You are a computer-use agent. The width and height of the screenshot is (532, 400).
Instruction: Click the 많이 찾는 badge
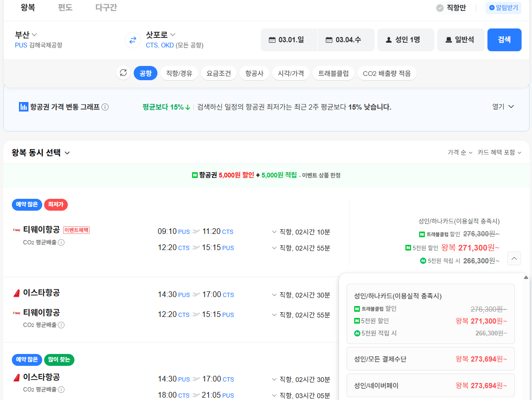pyautogui.click(x=59, y=360)
